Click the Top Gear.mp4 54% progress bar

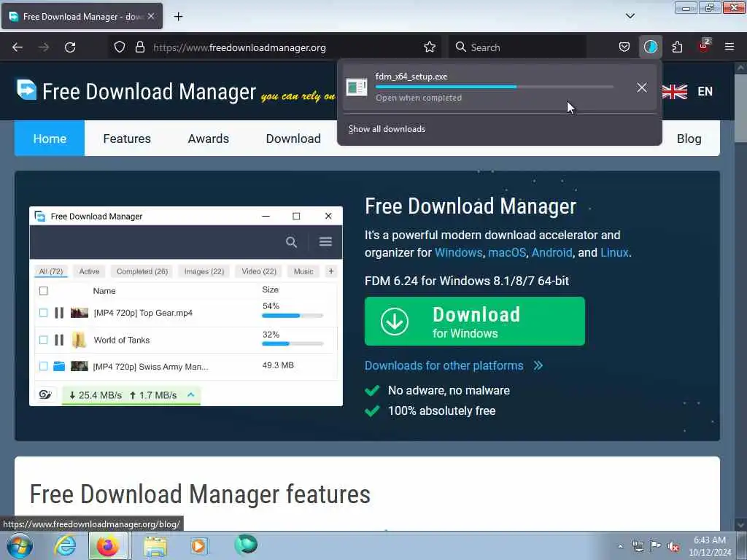click(x=293, y=316)
